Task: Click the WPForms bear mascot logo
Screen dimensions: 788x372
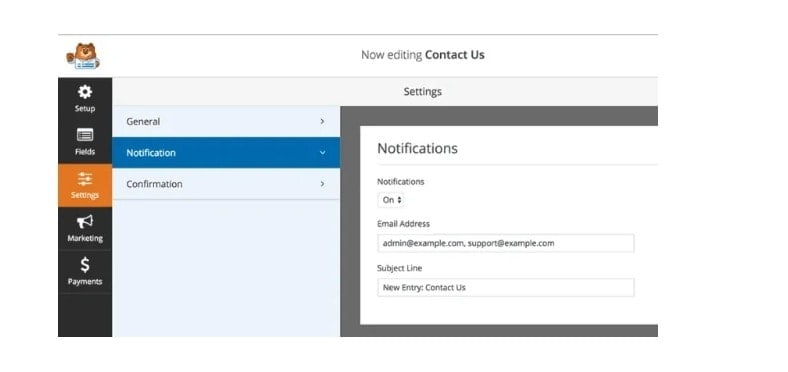Action: pos(83,56)
